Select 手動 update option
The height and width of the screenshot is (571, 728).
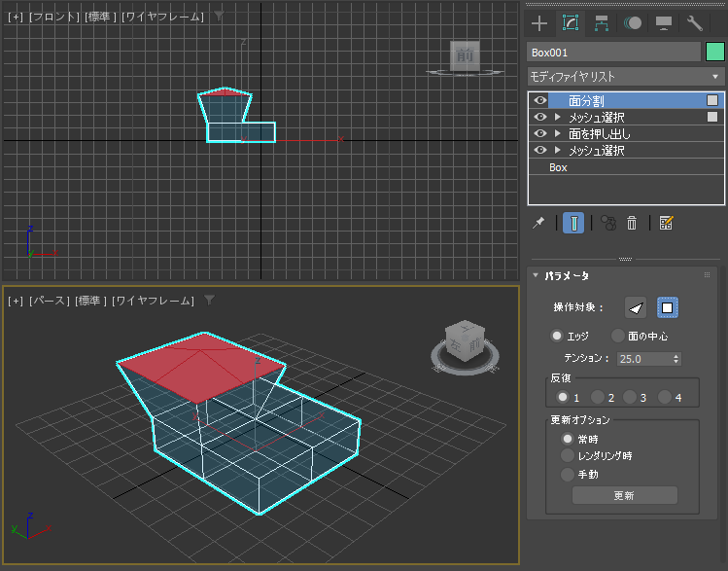pyautogui.click(x=568, y=475)
